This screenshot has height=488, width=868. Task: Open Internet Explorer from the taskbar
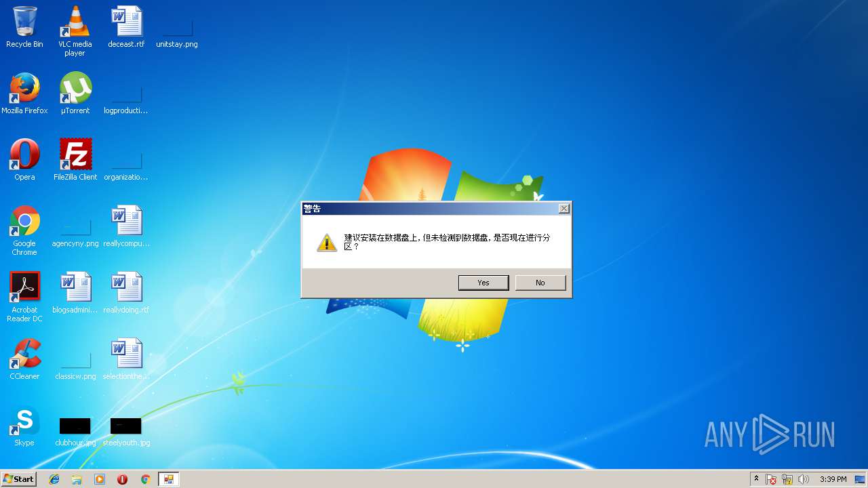(x=54, y=479)
